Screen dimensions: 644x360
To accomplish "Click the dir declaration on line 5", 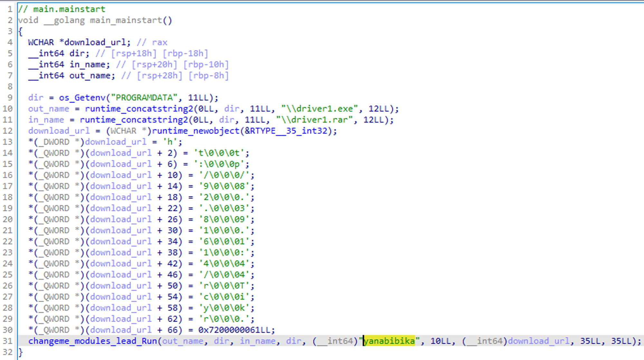I will [x=77, y=54].
